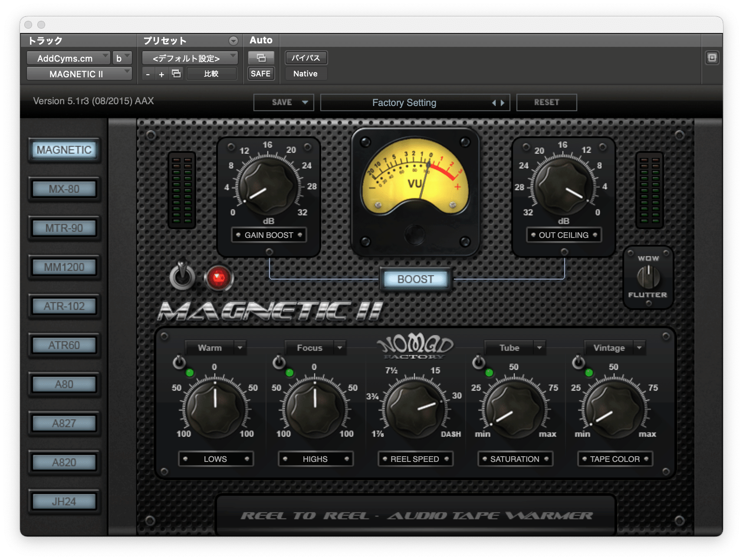Click the VU meter adjustment screw
Image resolution: width=743 pixels, height=560 pixels.
pyautogui.click(x=415, y=234)
